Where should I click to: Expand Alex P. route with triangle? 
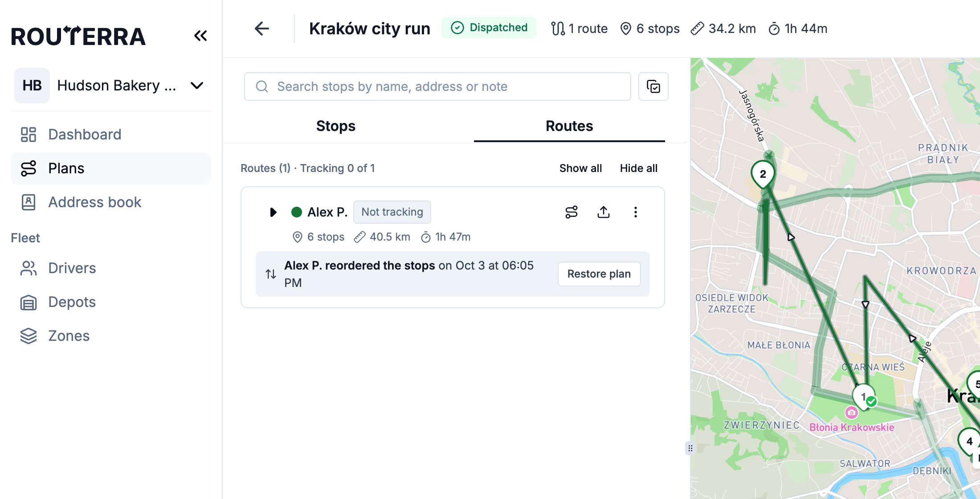273,212
